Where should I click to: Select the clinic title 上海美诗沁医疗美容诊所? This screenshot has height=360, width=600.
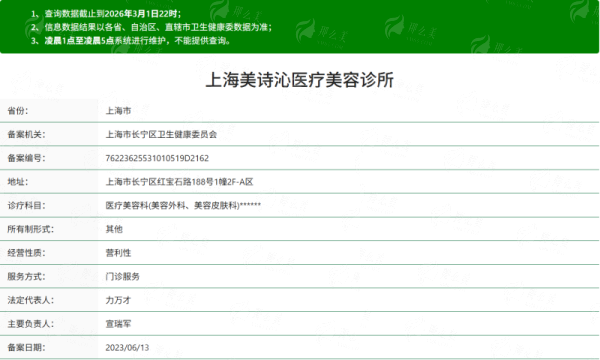(x=300, y=80)
